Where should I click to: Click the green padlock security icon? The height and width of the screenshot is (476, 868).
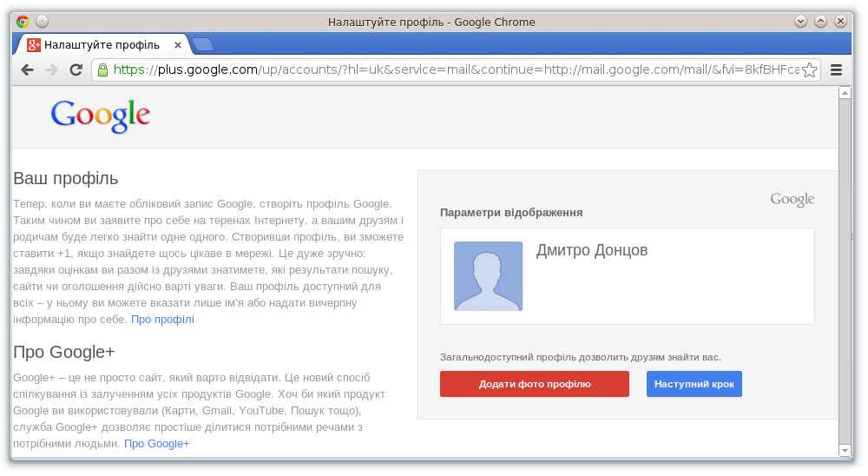pyautogui.click(x=102, y=69)
